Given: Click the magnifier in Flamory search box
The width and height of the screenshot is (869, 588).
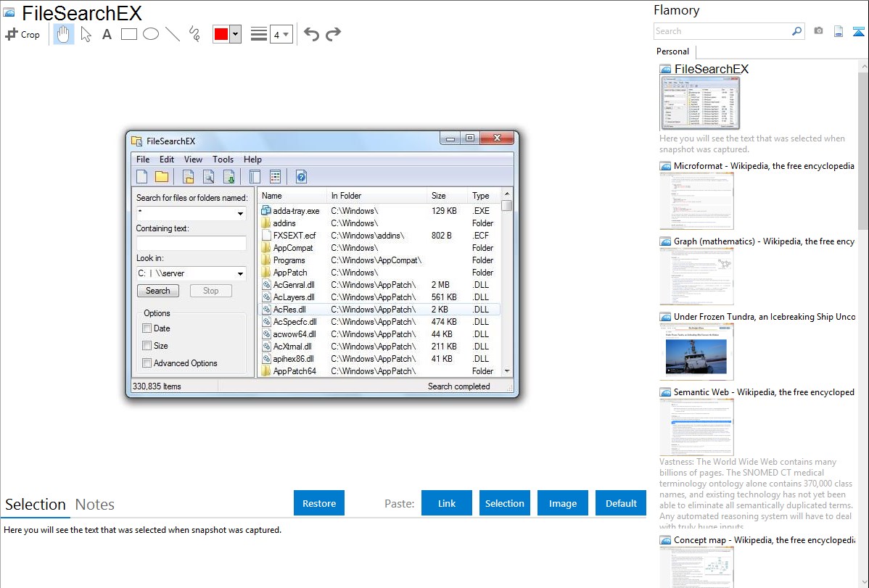Looking at the screenshot, I should (x=797, y=31).
